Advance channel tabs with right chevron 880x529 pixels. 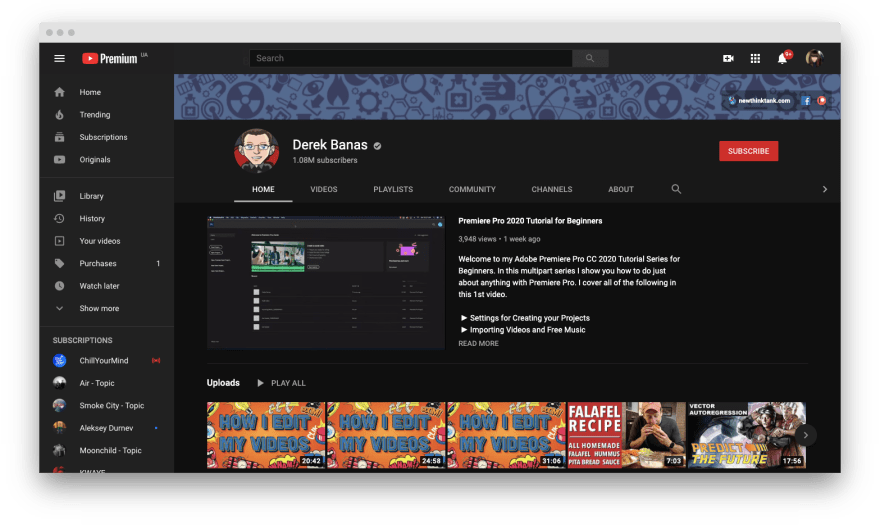(824, 189)
